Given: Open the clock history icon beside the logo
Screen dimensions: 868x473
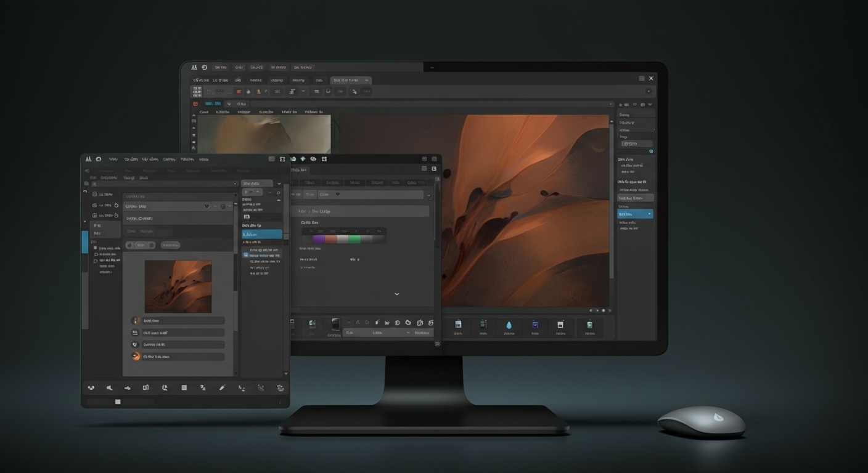Looking at the screenshot, I should (98, 158).
